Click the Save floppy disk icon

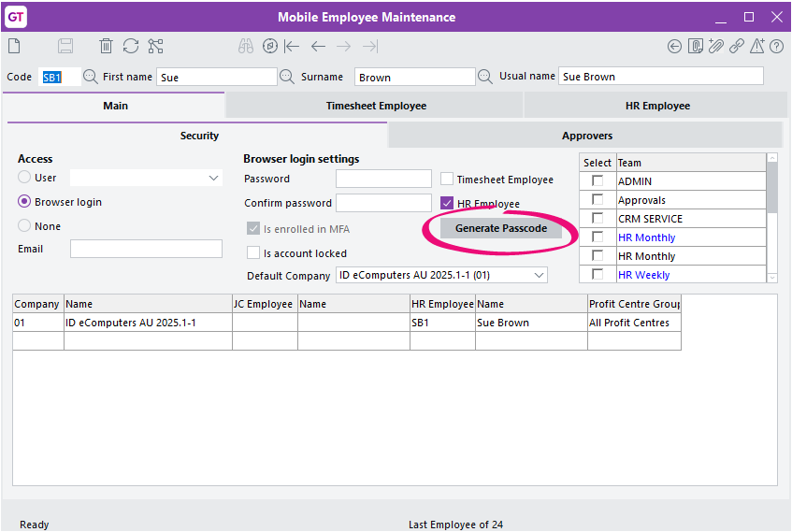pyautogui.click(x=65, y=47)
